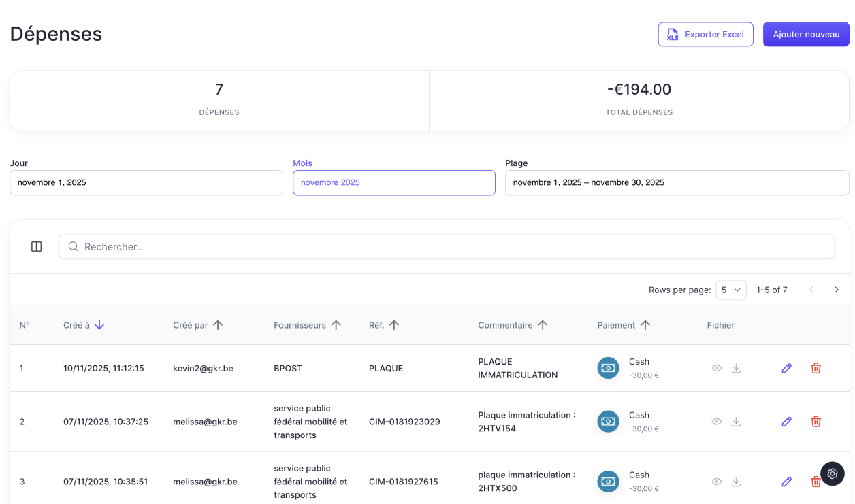Open settings gear at bottom right
The width and height of the screenshot is (855, 504).
click(x=832, y=473)
